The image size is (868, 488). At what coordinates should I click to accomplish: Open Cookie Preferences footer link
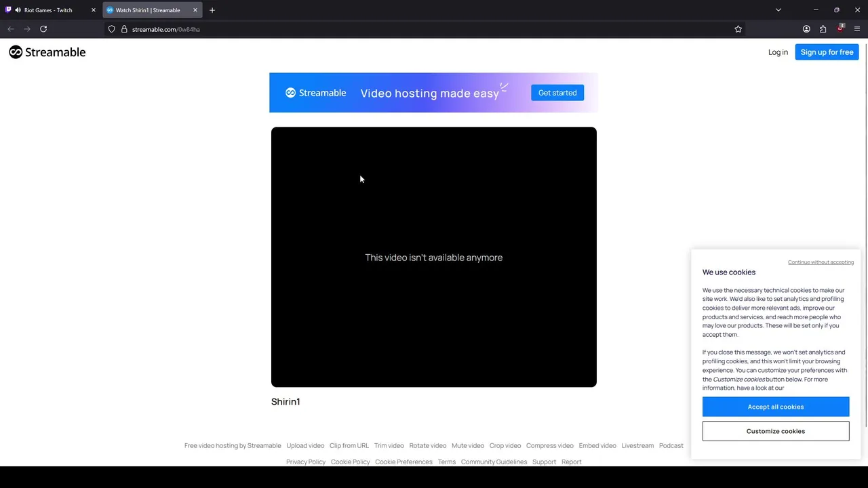point(403,462)
